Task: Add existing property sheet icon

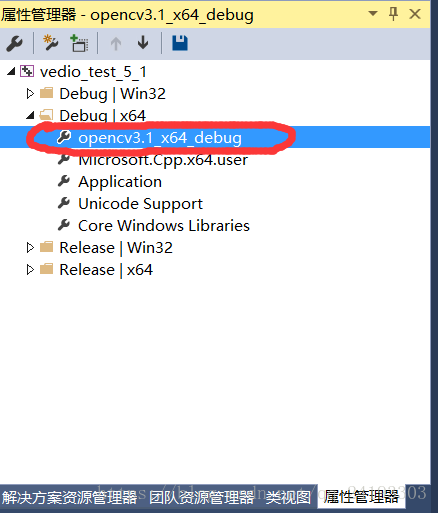Action: tap(79, 43)
